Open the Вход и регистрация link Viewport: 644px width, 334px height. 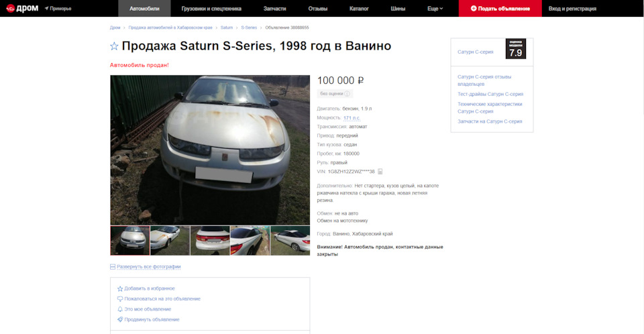572,8
